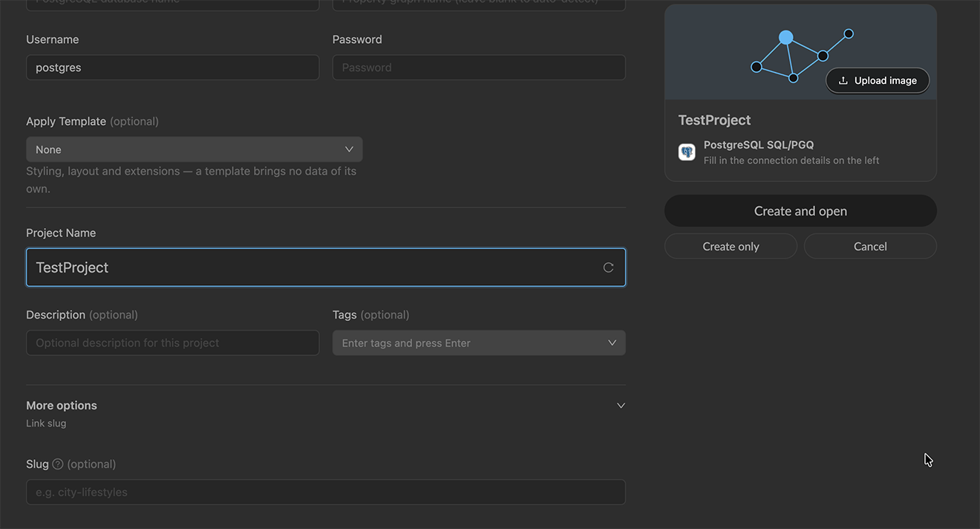Image resolution: width=980 pixels, height=529 pixels.
Task: Click the "Project Name" label
Action: [x=61, y=233]
